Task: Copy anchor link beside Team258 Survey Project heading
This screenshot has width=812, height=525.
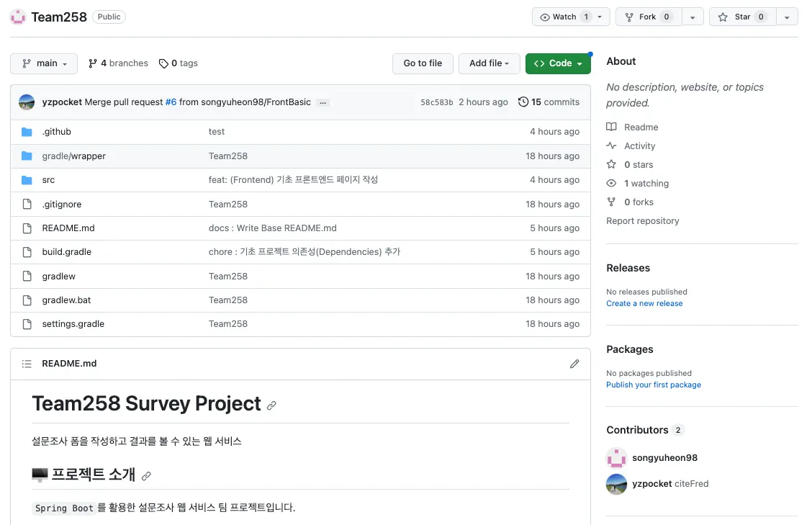Action: [x=271, y=405]
